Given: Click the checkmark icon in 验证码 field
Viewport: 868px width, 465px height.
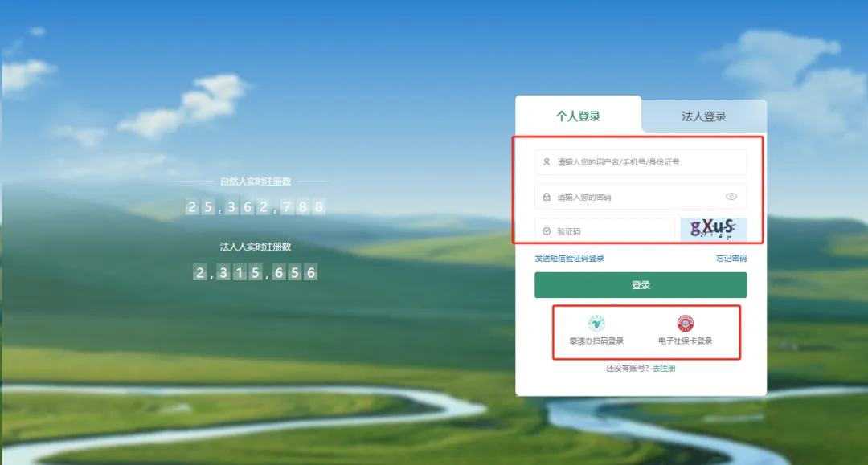Looking at the screenshot, I should [547, 231].
